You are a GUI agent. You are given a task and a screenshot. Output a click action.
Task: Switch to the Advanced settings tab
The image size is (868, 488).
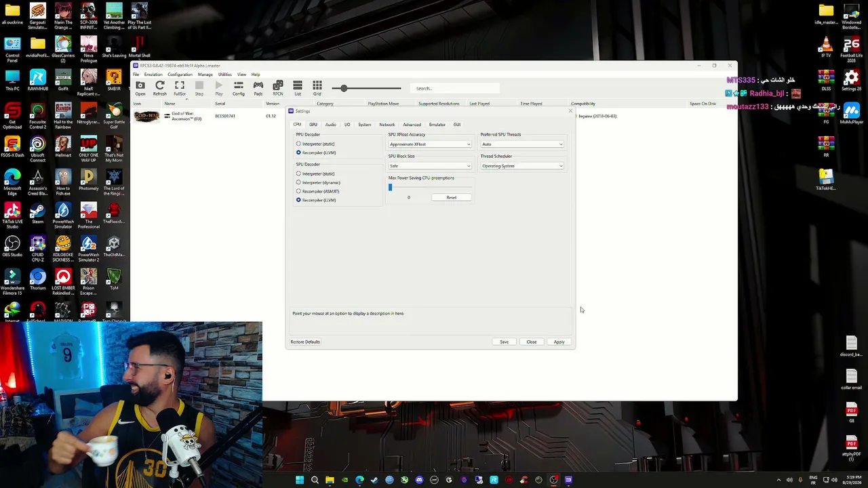tap(412, 125)
